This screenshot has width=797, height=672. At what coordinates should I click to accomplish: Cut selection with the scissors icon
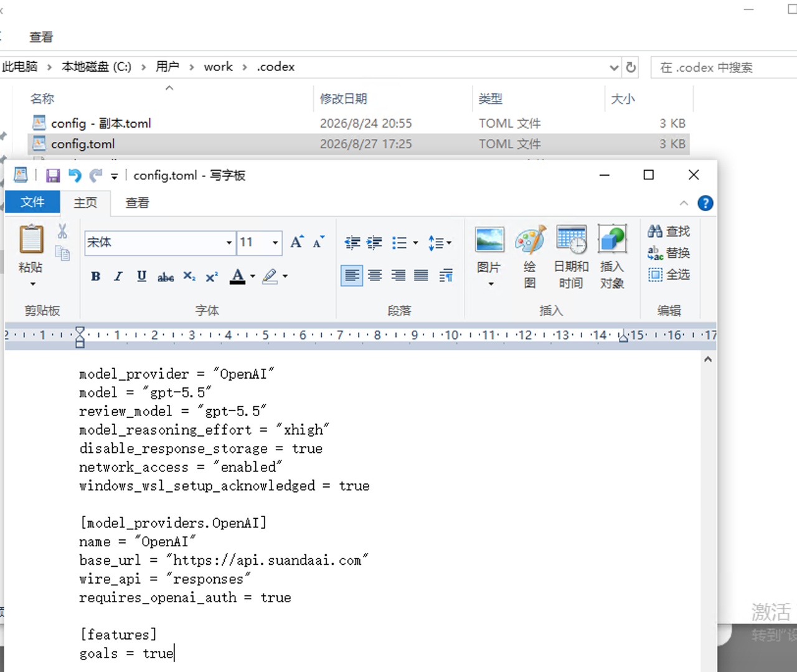[x=62, y=232]
